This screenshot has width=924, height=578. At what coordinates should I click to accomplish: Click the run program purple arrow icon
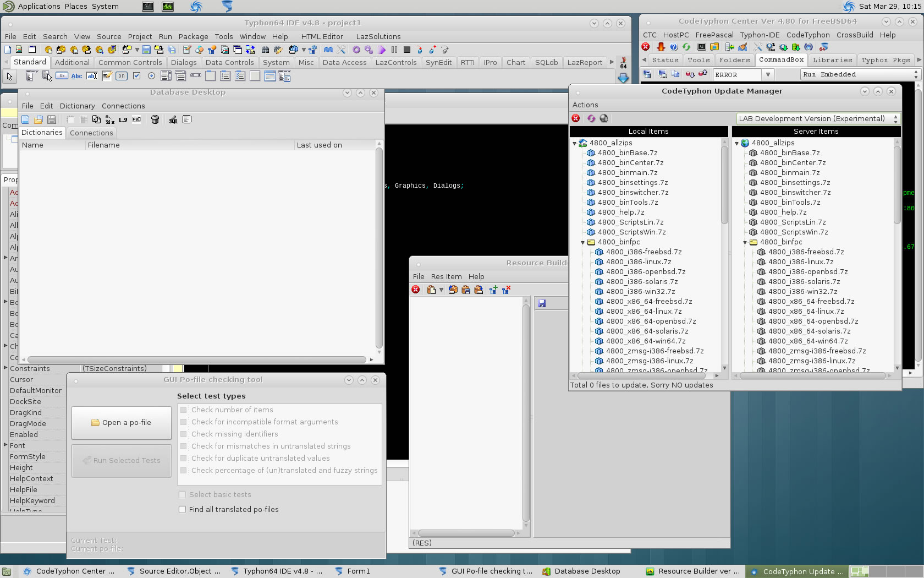pos(382,50)
